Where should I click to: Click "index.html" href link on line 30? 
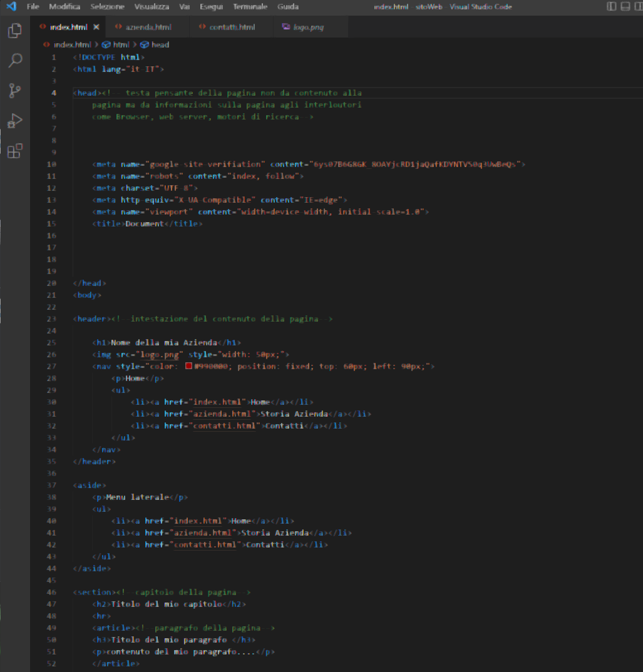click(217, 402)
